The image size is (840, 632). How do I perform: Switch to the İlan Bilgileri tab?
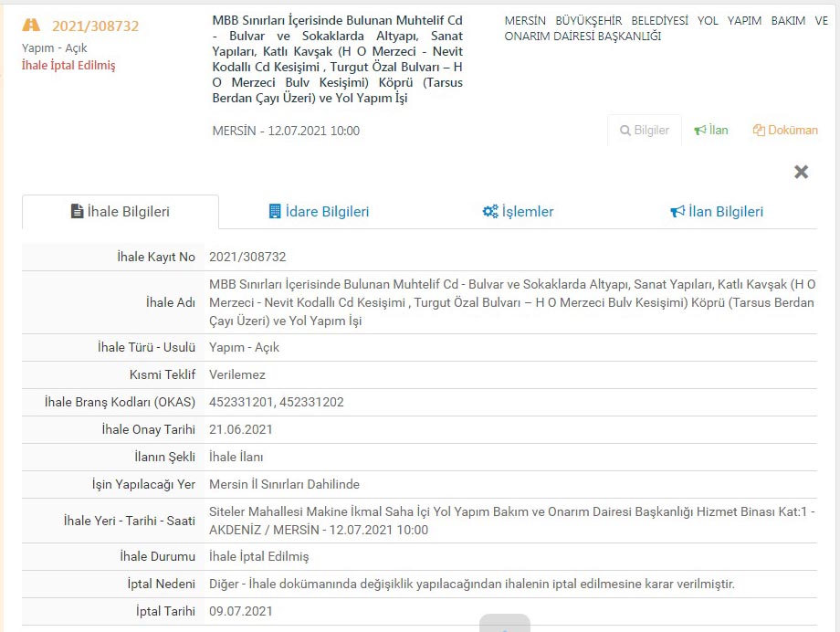[x=717, y=212]
